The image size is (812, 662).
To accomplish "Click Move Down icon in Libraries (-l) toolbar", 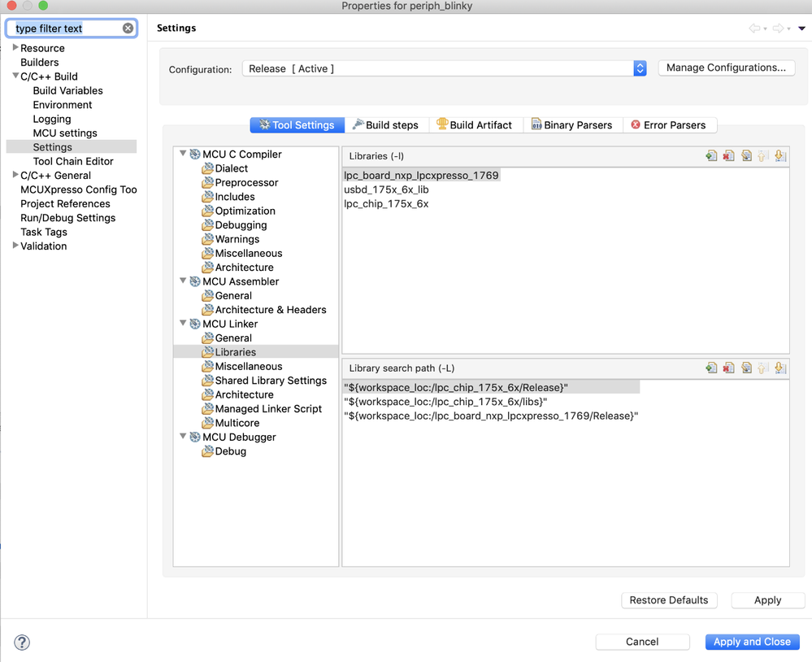I will coord(780,156).
